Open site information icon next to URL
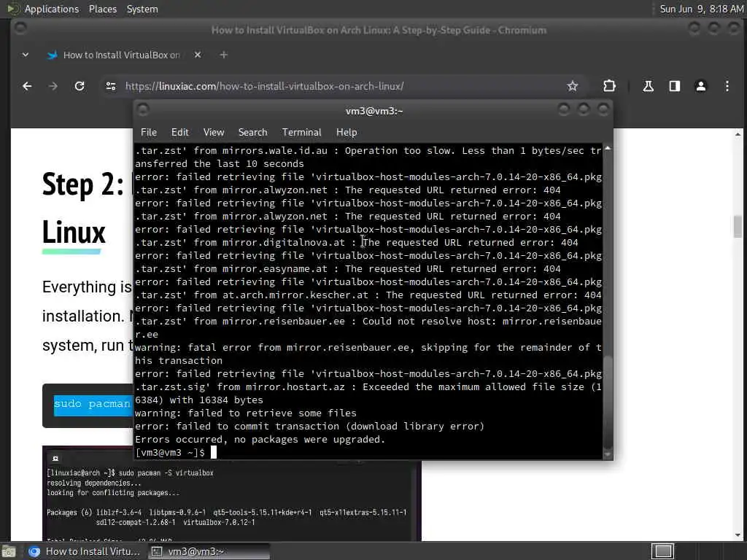This screenshot has width=747, height=560. click(x=111, y=86)
